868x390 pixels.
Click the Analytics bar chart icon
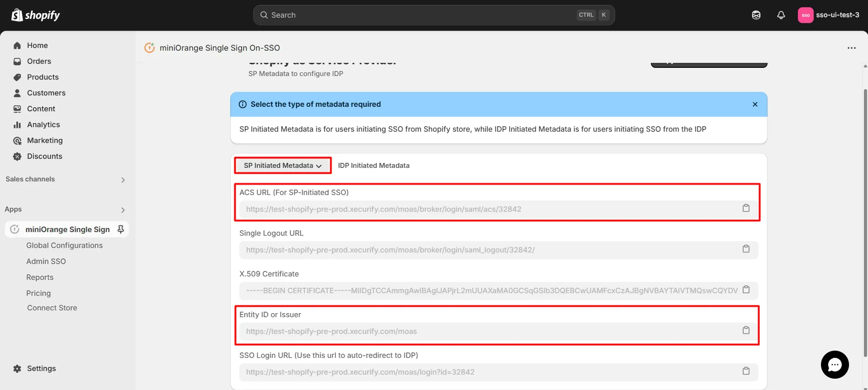click(x=17, y=124)
